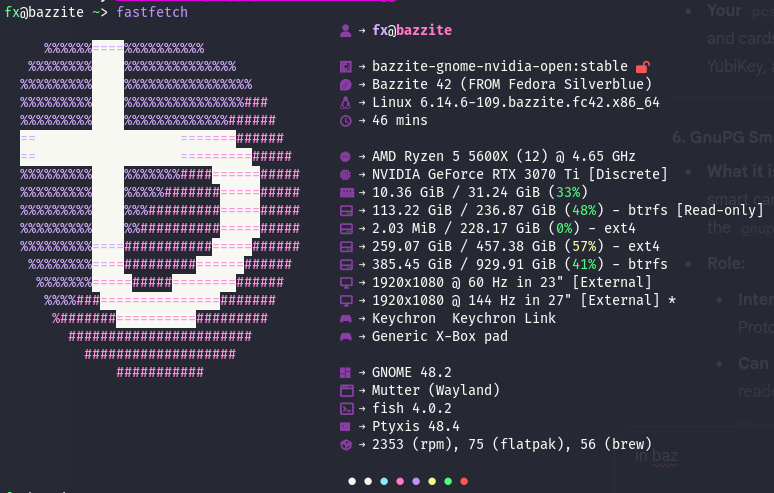774x493 pixels.
Task: Click the purple color dot
Action: 416,481
